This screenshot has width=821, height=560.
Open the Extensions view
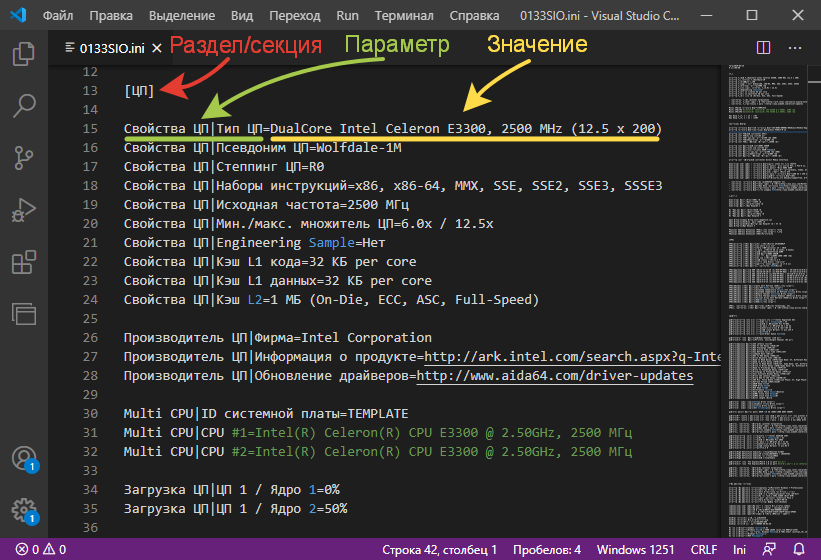(23, 264)
